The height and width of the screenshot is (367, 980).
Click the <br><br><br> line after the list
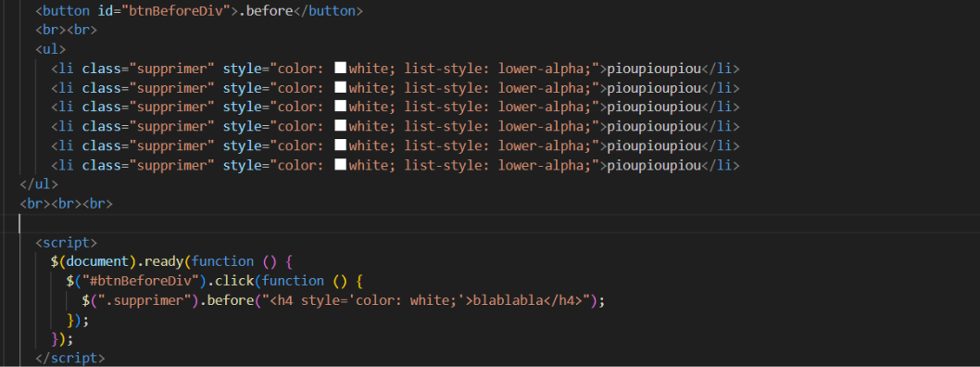[x=67, y=204]
